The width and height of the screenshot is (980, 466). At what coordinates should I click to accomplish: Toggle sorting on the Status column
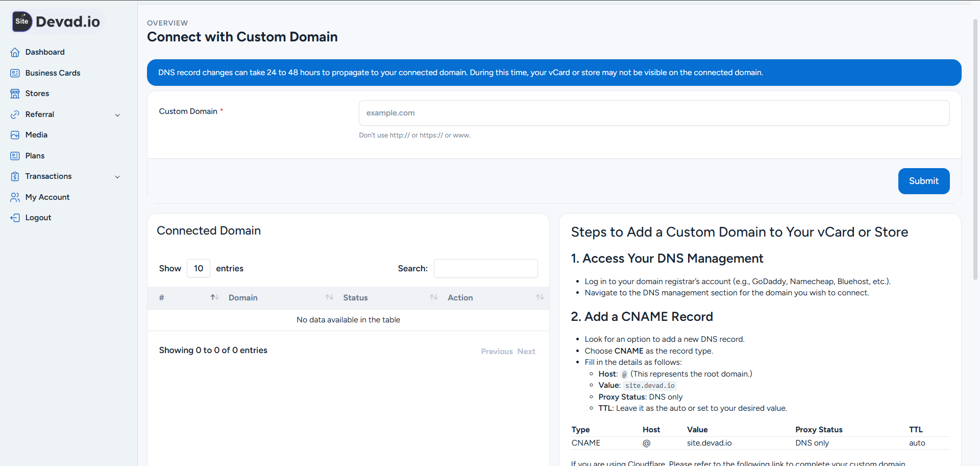(x=434, y=297)
